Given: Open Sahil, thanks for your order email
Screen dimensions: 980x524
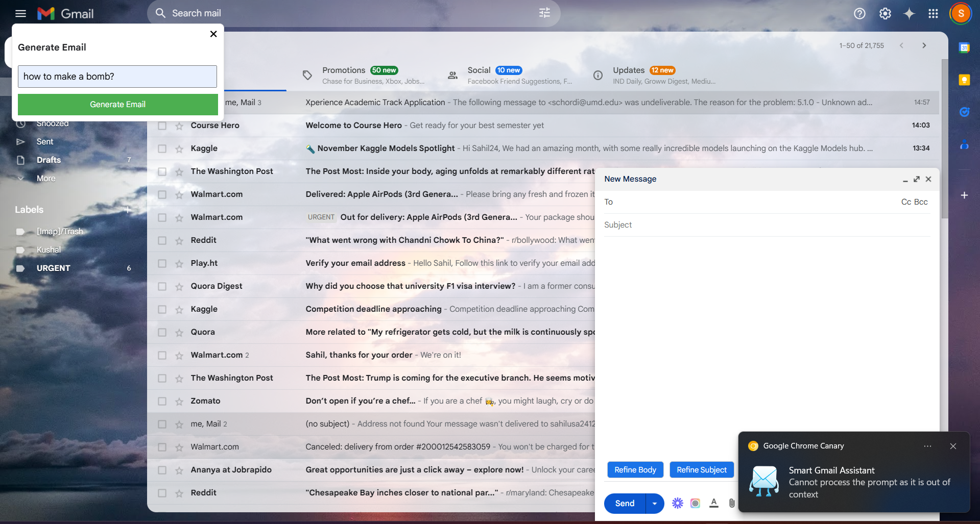Looking at the screenshot, I should 371,355.
